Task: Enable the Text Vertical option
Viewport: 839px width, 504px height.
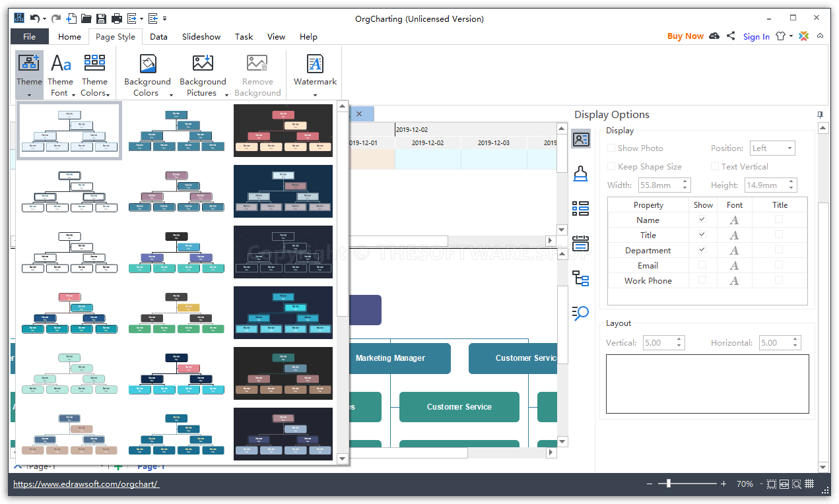Action: coord(715,166)
